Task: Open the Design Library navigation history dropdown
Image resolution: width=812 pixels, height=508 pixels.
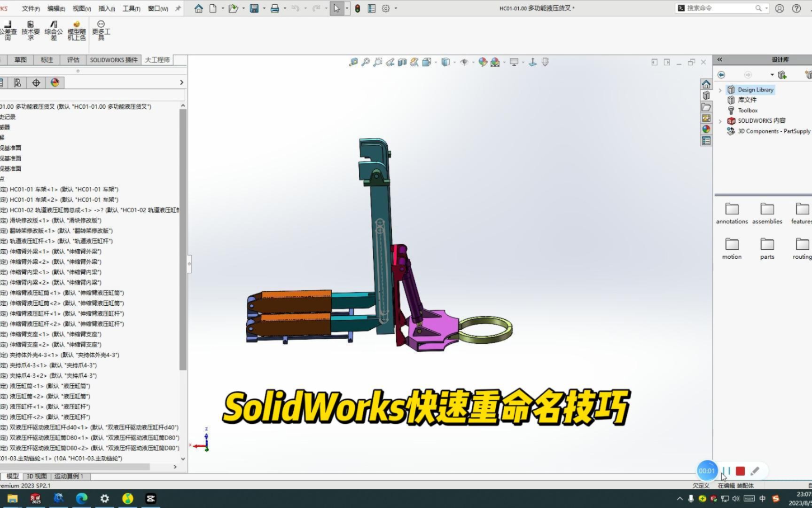Action: click(772, 75)
